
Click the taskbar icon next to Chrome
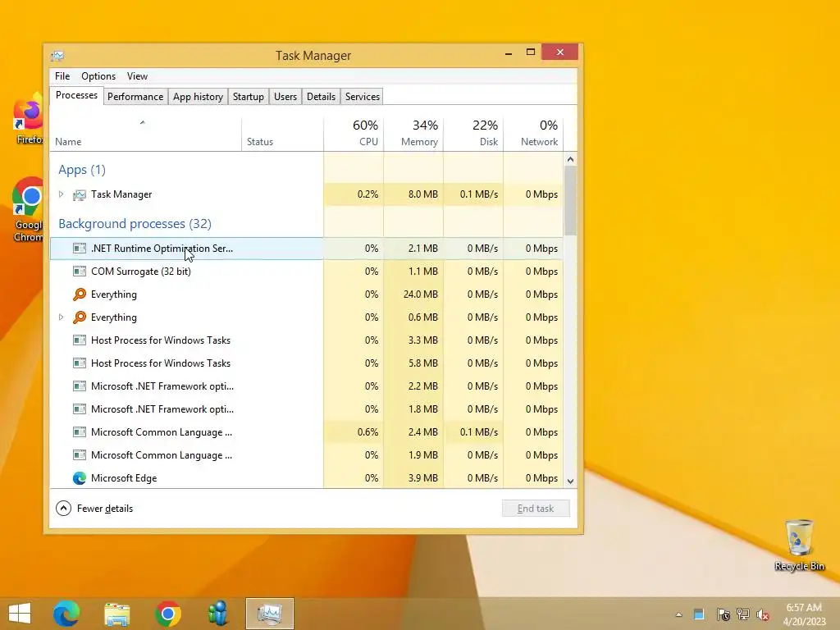click(x=218, y=614)
